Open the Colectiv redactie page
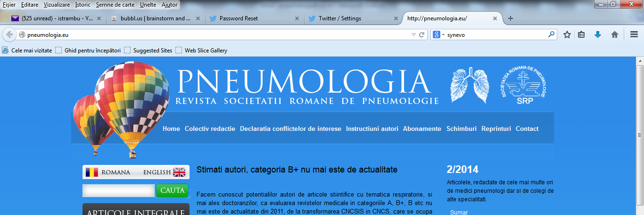644x215 pixels. pyautogui.click(x=210, y=129)
